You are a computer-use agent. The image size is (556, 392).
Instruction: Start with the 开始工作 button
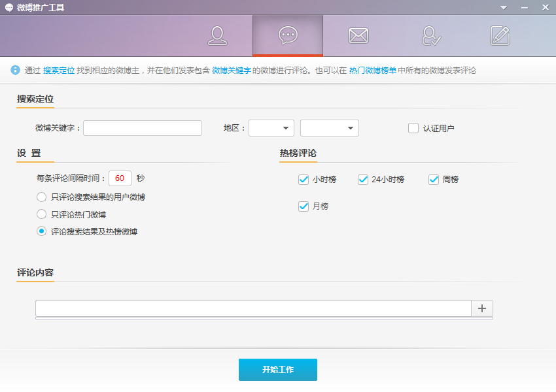278,370
